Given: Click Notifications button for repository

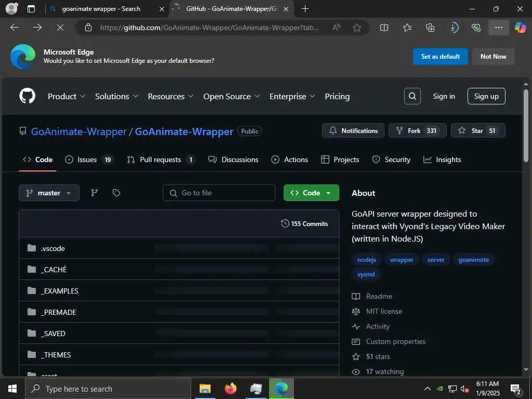Looking at the screenshot, I should 353,130.
